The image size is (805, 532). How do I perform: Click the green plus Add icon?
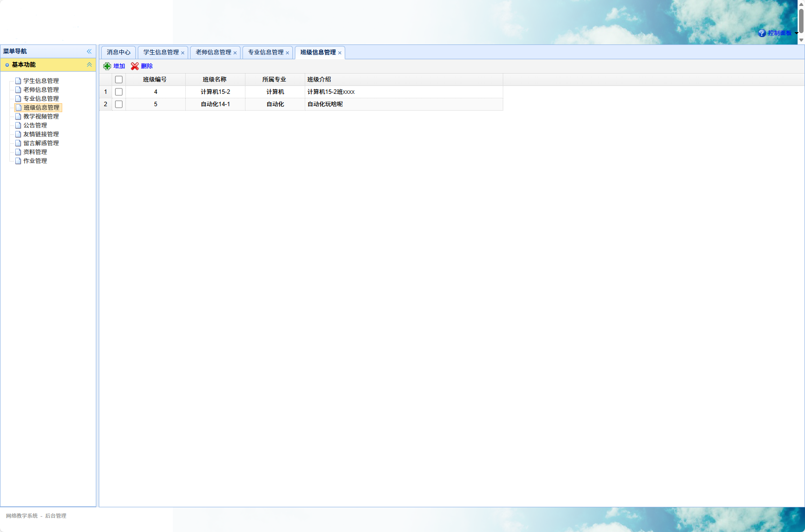[x=107, y=66]
